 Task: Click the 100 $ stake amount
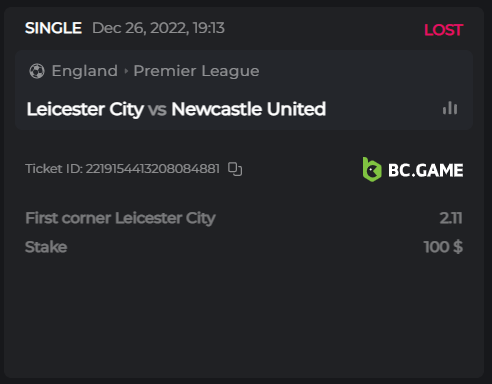coord(443,247)
